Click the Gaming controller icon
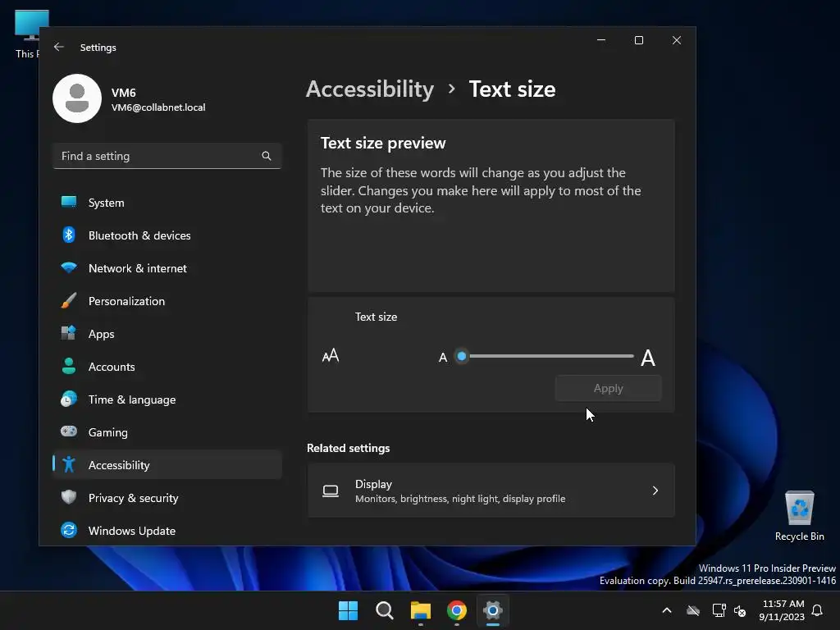The width and height of the screenshot is (840, 630). click(x=69, y=431)
